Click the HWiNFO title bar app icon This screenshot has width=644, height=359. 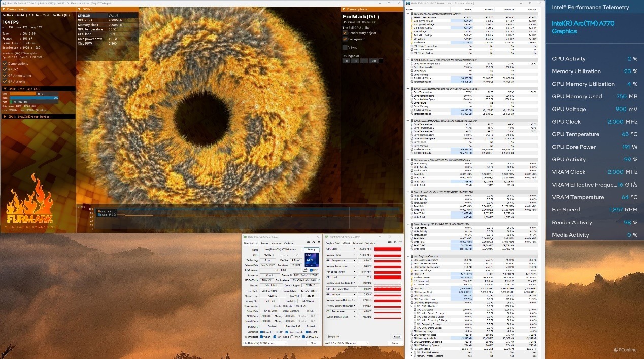409,3
